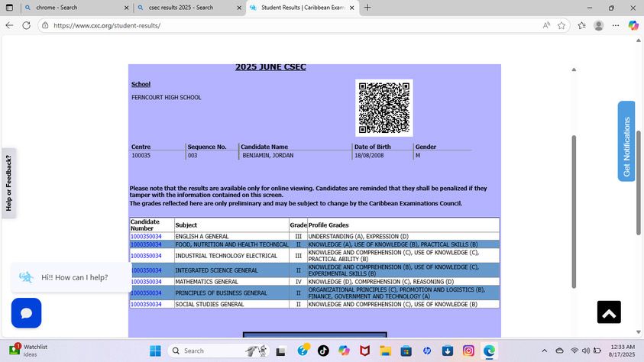Open Task View from the taskbar

pyautogui.click(x=280, y=351)
